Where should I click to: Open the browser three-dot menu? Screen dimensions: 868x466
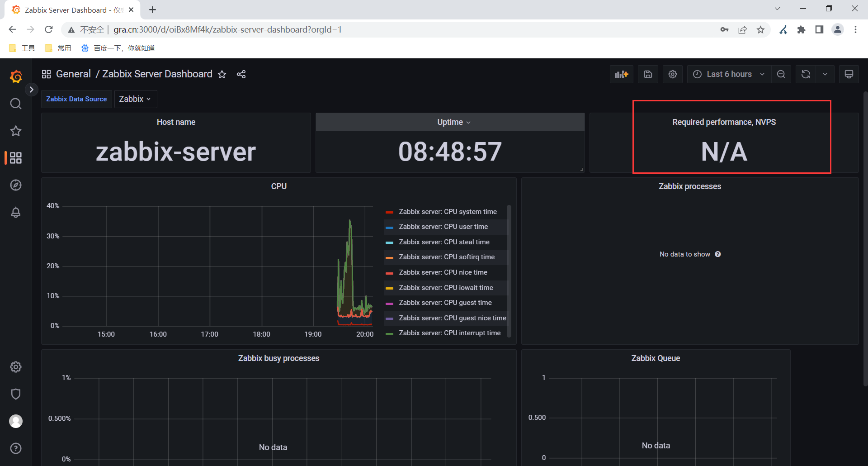coord(855,30)
